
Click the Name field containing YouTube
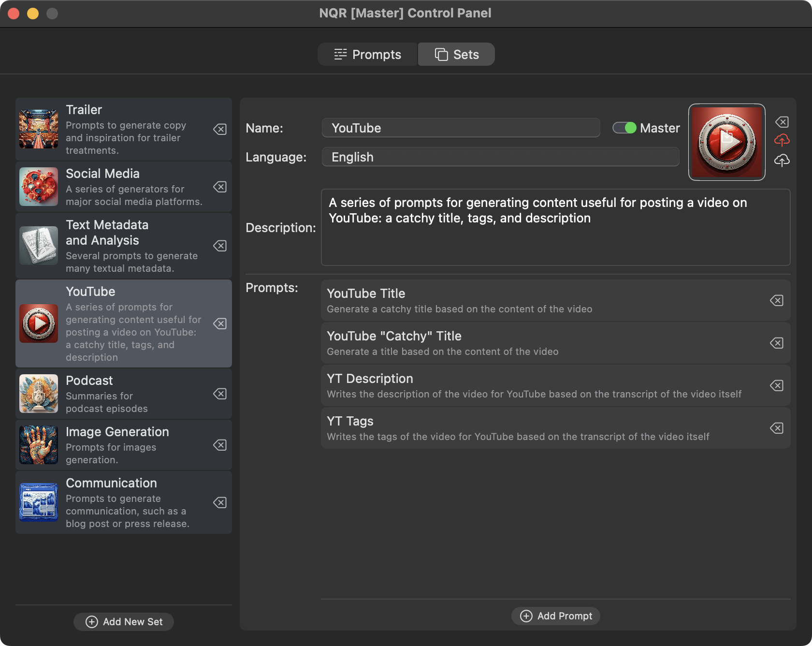461,128
